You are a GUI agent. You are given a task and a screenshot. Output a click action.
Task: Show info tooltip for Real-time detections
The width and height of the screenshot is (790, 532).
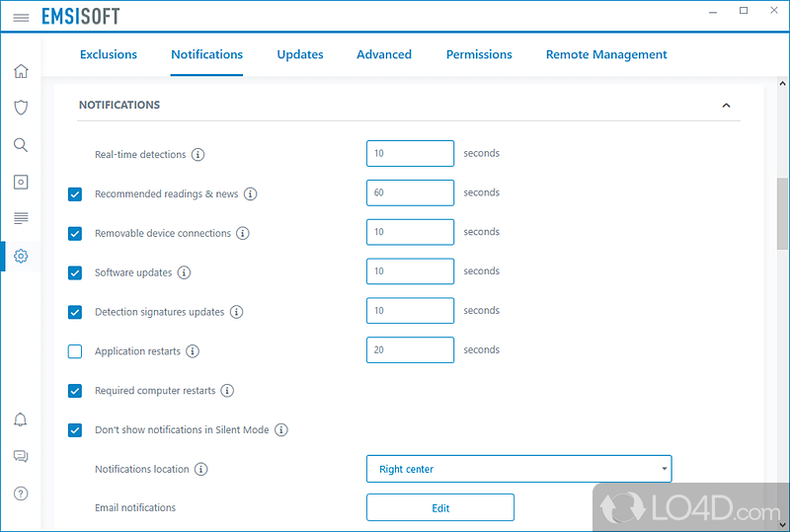tap(197, 155)
